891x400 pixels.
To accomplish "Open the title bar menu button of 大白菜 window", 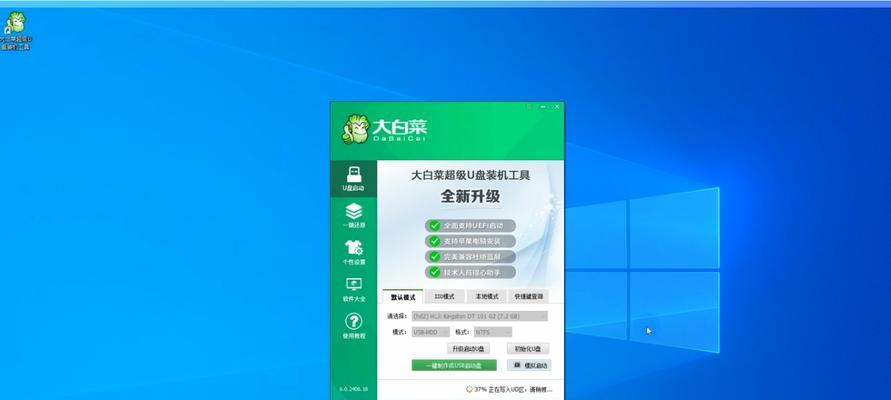I will coord(528,106).
